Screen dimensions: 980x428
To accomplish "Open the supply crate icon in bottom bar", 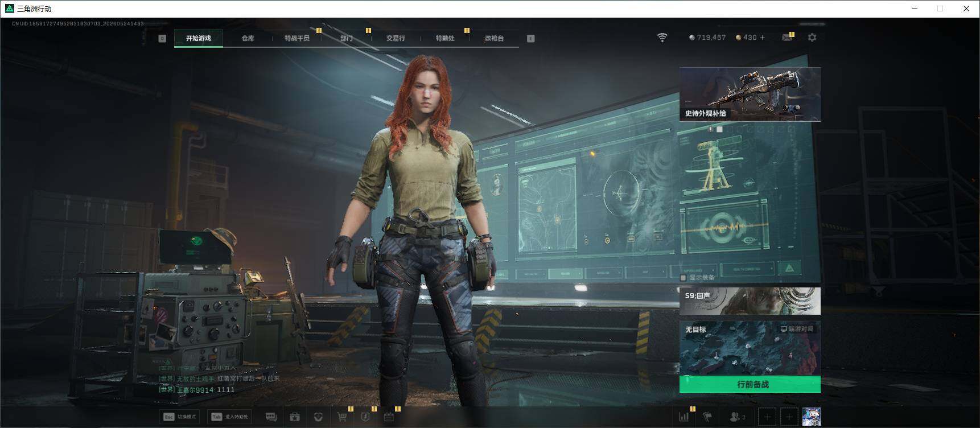I will (x=295, y=417).
